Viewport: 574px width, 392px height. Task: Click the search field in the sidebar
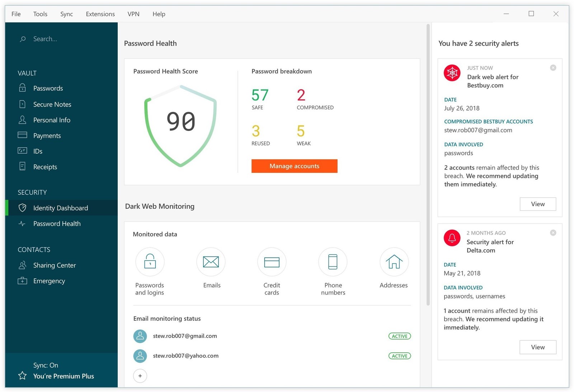click(45, 39)
